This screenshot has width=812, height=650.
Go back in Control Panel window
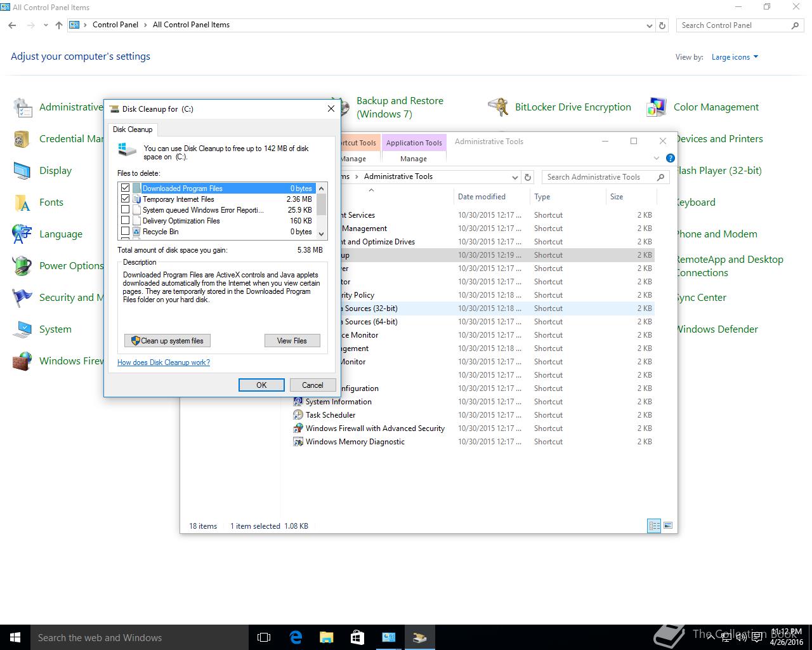13,25
